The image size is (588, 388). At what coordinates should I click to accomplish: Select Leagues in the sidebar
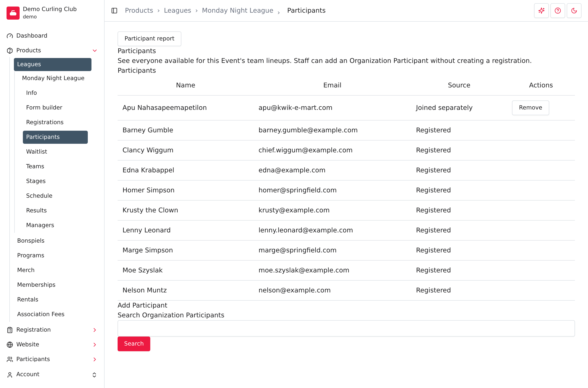tap(52, 64)
